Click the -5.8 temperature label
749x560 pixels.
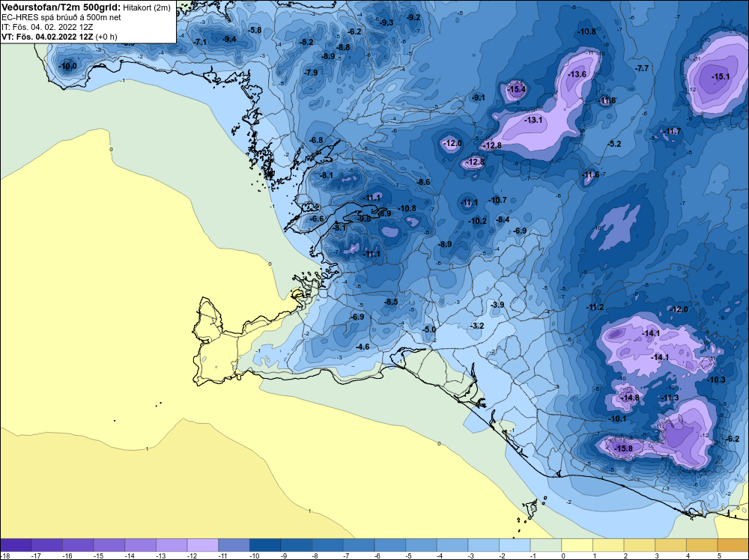click(x=255, y=30)
